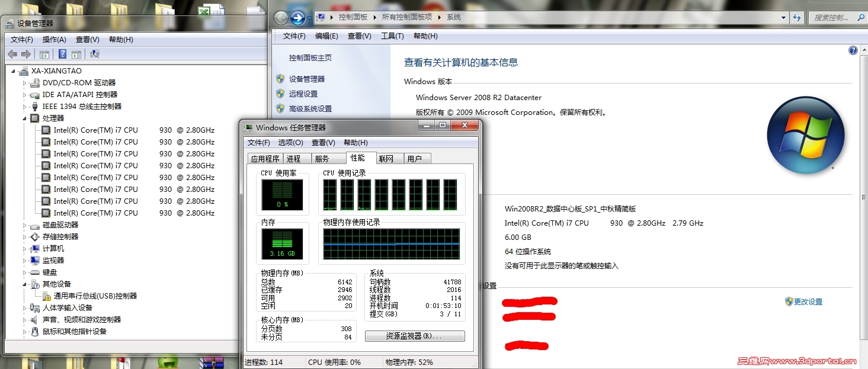Screen dimensions: 868x369
Task: Collapse the 处理器 node arrow
Action: point(25,118)
